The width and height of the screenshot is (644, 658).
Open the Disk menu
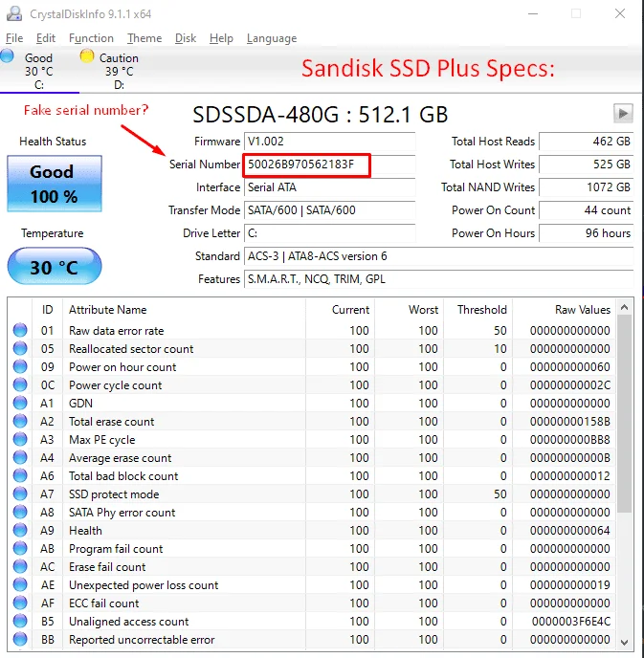(185, 38)
